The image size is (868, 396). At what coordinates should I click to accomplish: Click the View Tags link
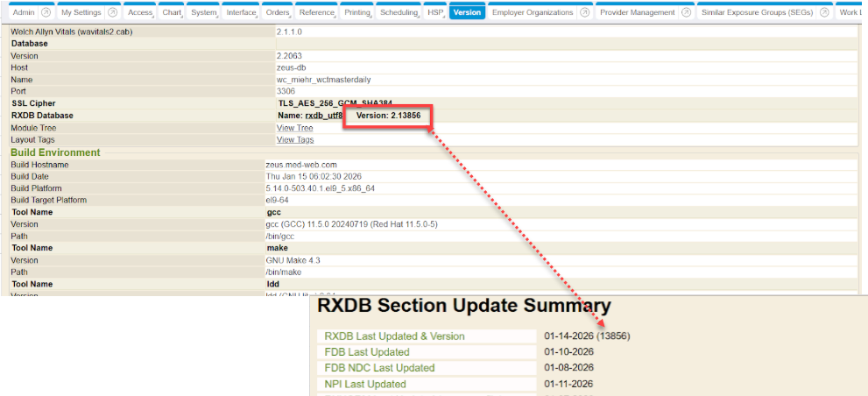point(294,139)
